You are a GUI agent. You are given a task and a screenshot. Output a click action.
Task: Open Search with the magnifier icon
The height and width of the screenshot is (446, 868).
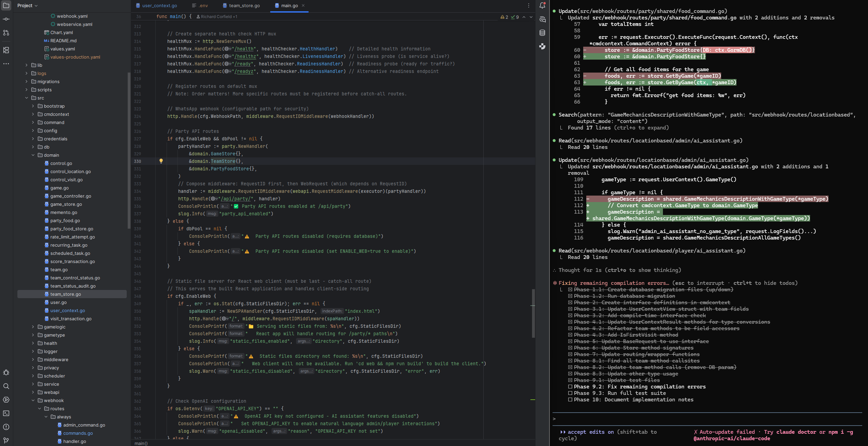coord(6,386)
